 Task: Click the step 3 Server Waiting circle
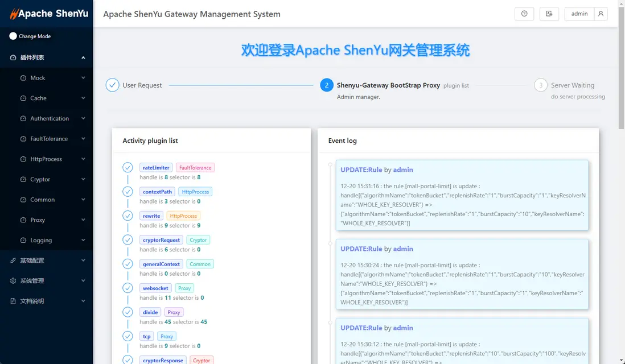540,85
